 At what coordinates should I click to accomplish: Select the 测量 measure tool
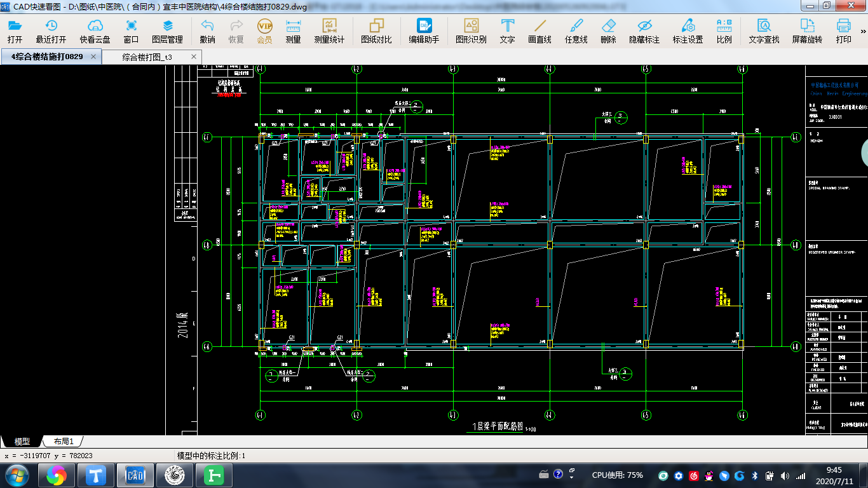pos(293,30)
